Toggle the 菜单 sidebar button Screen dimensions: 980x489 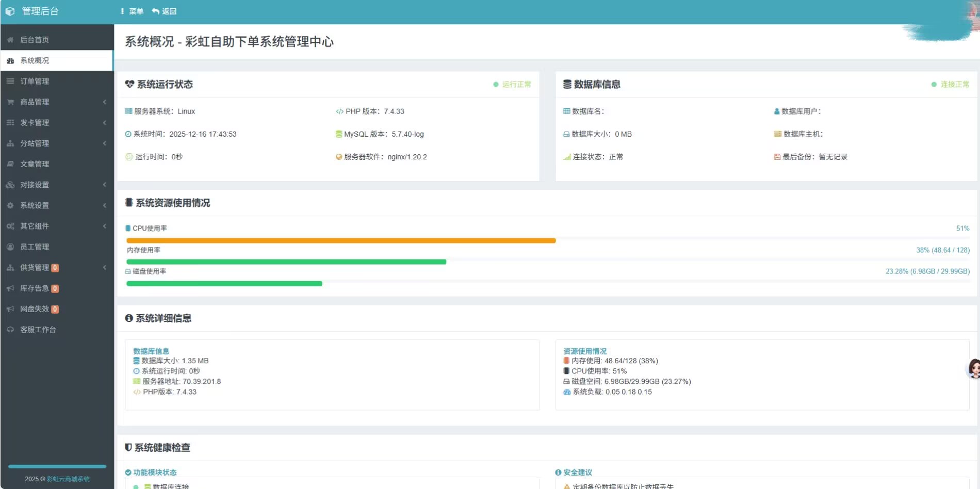(x=132, y=11)
